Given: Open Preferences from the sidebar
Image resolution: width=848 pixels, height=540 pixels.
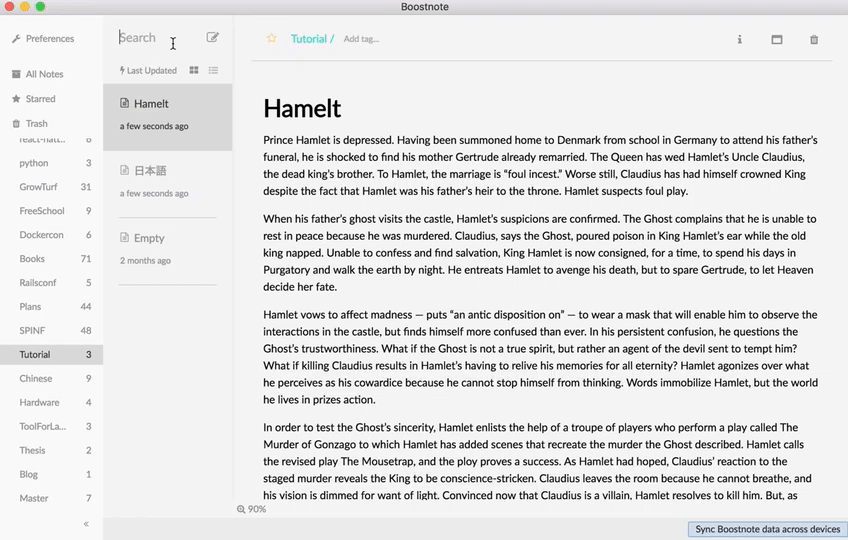Looking at the screenshot, I should tap(43, 38).
